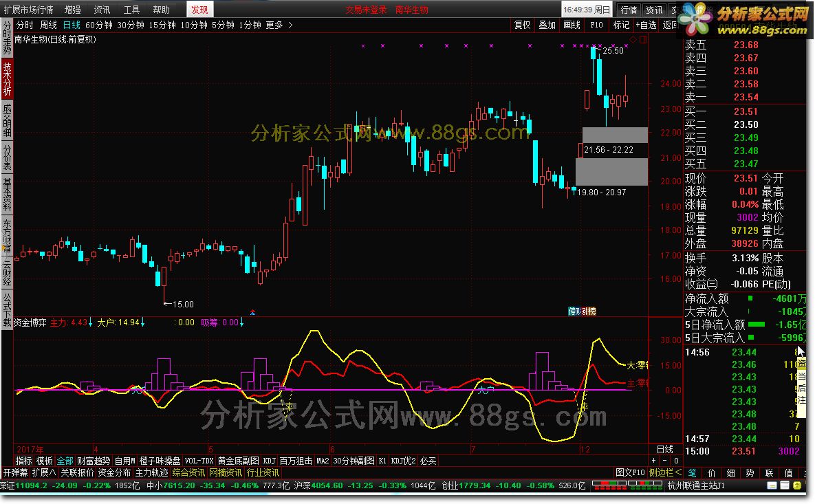Image resolution: width=815 pixels, height=504 pixels.
Task: Open the 云财经 sidebar tab
Action: 7,272
